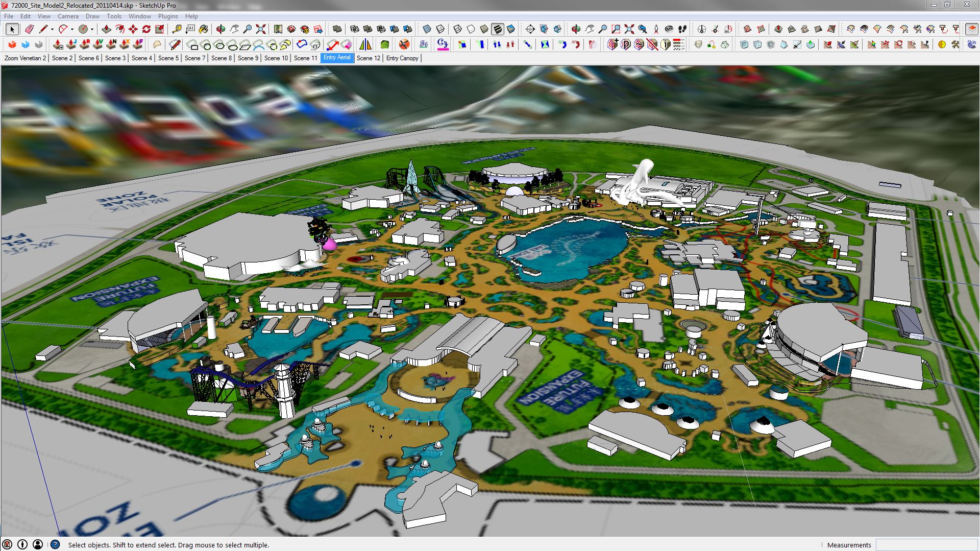Select the Push/Pull tool
980x551 pixels.
(x=106, y=29)
